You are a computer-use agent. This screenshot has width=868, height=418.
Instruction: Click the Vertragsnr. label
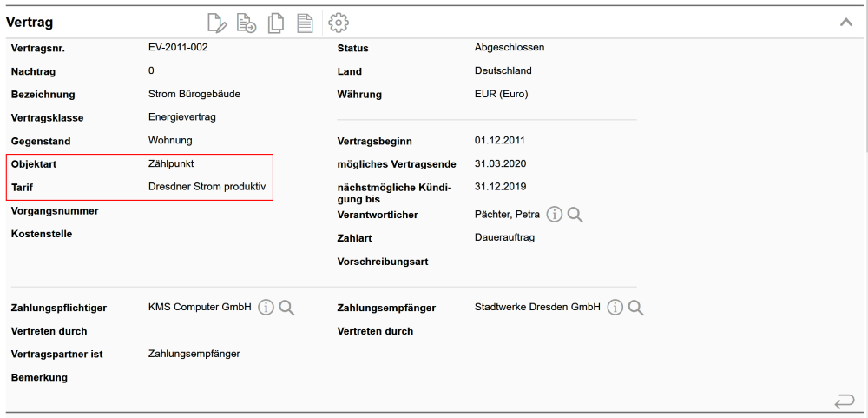click(x=37, y=49)
